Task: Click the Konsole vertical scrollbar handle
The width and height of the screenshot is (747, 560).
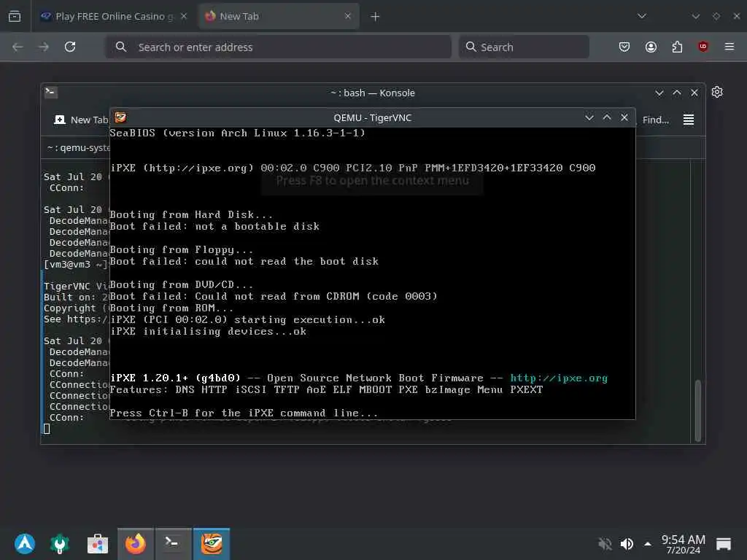Action: 698,411
